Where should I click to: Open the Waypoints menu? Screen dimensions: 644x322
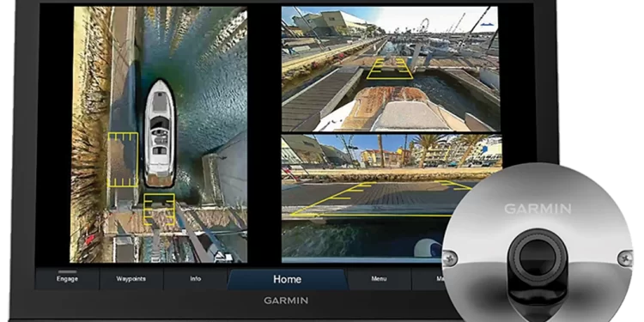131,279
